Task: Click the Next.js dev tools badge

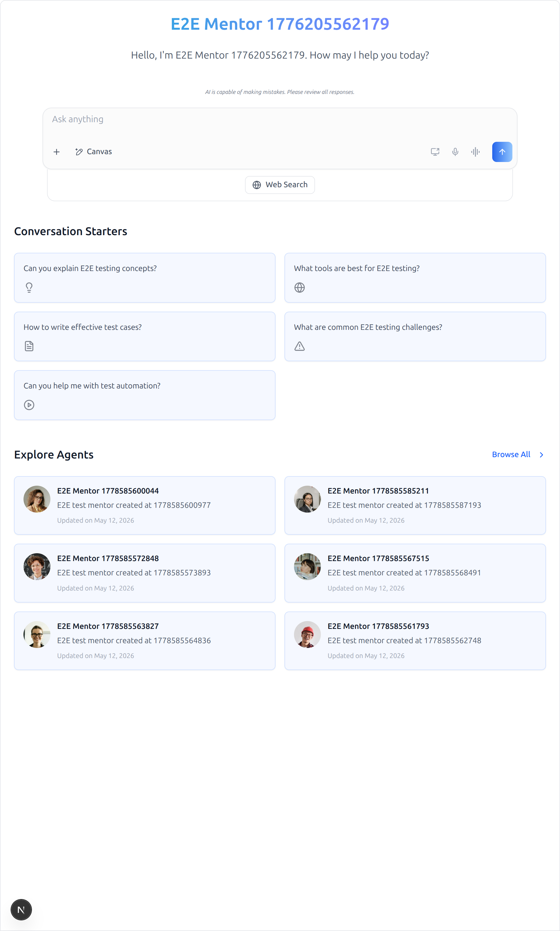Action: click(21, 910)
